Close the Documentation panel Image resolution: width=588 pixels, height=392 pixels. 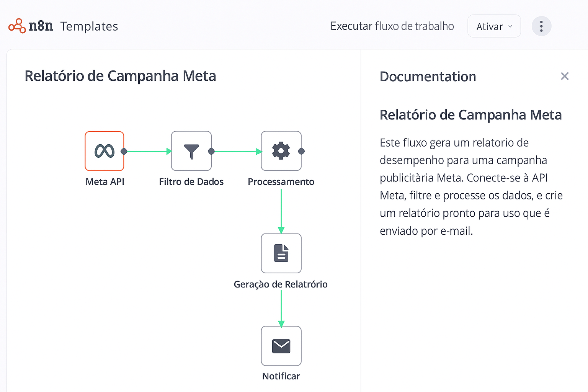tap(565, 76)
